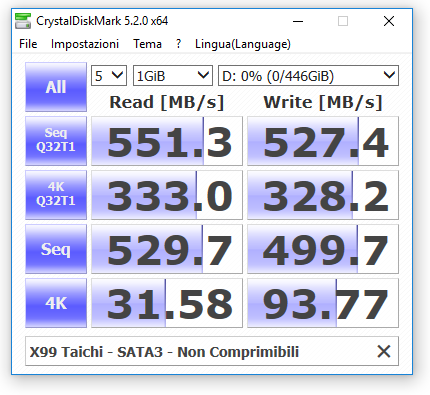Open the File menu
This screenshot has height=395, width=430.
coord(28,44)
